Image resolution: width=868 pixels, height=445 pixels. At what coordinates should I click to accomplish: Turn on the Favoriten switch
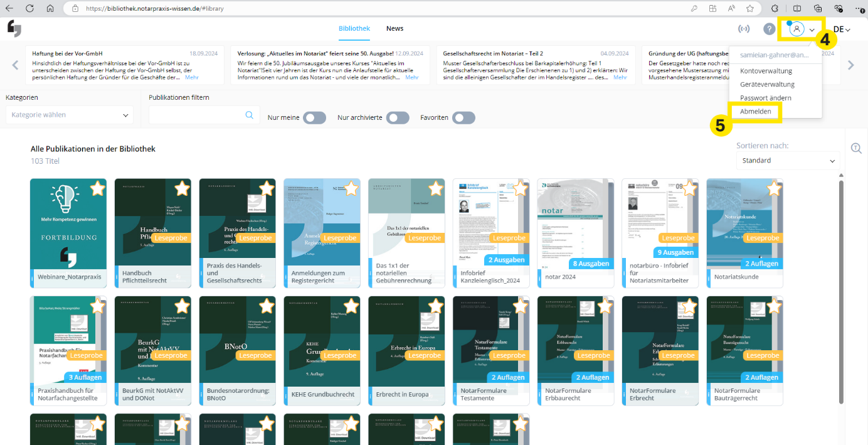tap(463, 118)
